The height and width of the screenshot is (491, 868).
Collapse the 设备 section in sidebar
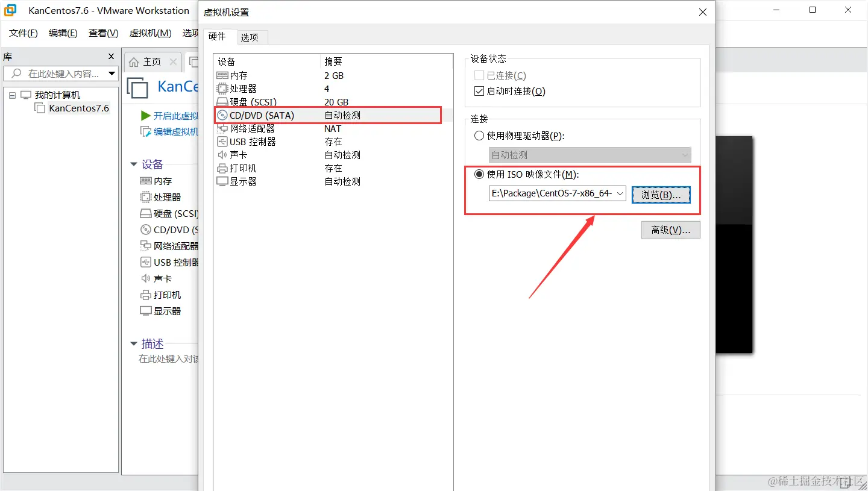[133, 164]
